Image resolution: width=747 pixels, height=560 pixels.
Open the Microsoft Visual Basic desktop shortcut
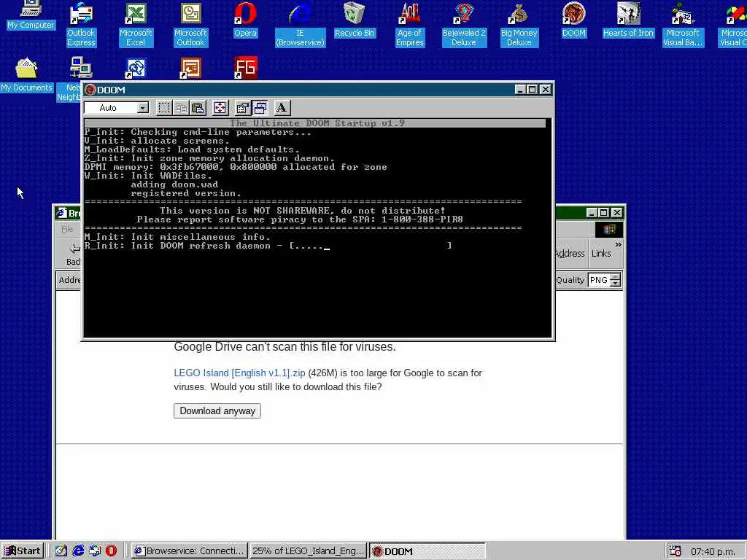(x=683, y=25)
